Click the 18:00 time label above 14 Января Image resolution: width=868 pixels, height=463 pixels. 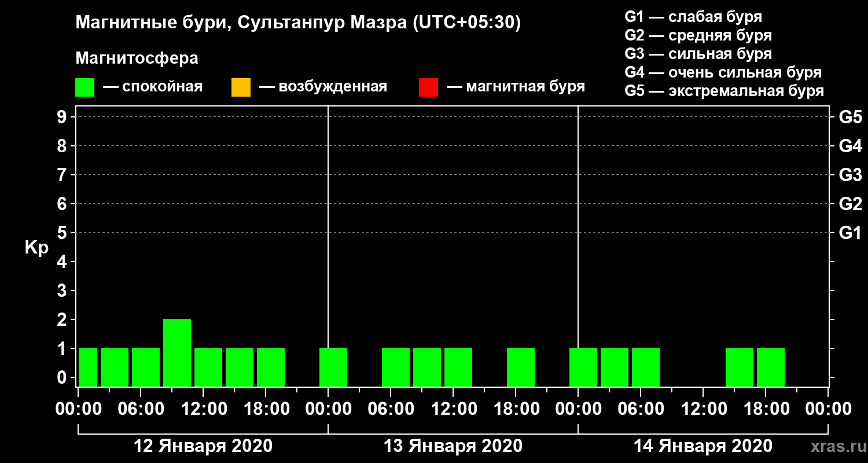tap(766, 409)
